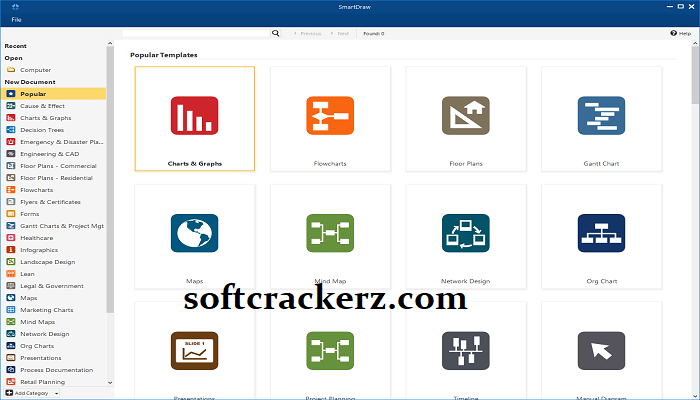Click the SmartDraw app logo icon

[x=16, y=7]
